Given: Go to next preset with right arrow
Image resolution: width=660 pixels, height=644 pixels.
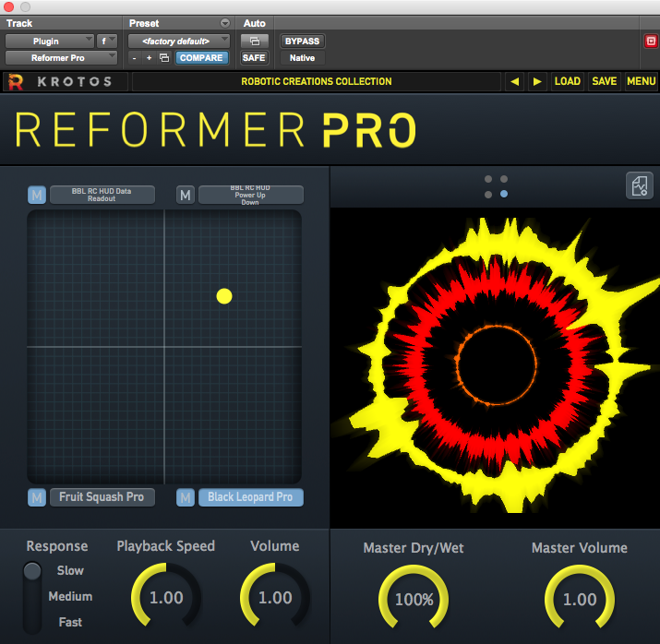Looking at the screenshot, I should click(537, 81).
